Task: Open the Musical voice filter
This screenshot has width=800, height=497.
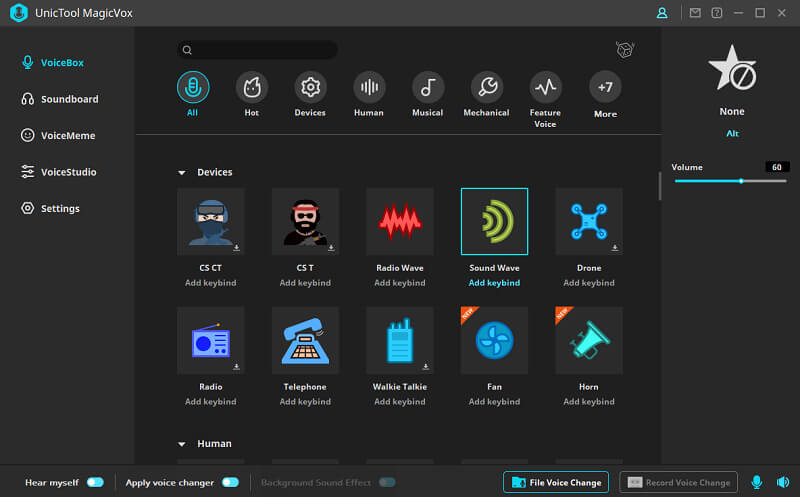Action: (427, 88)
